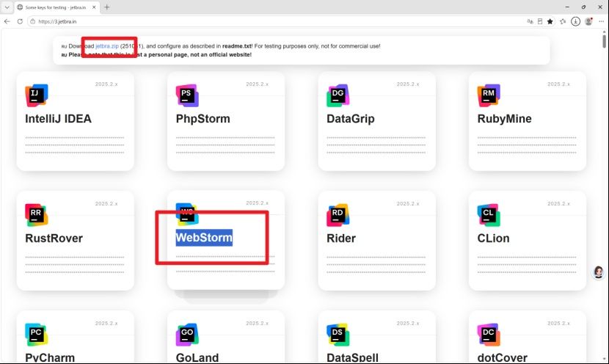Click the PhpStorm card title
This screenshot has height=364, width=609.
(x=203, y=118)
